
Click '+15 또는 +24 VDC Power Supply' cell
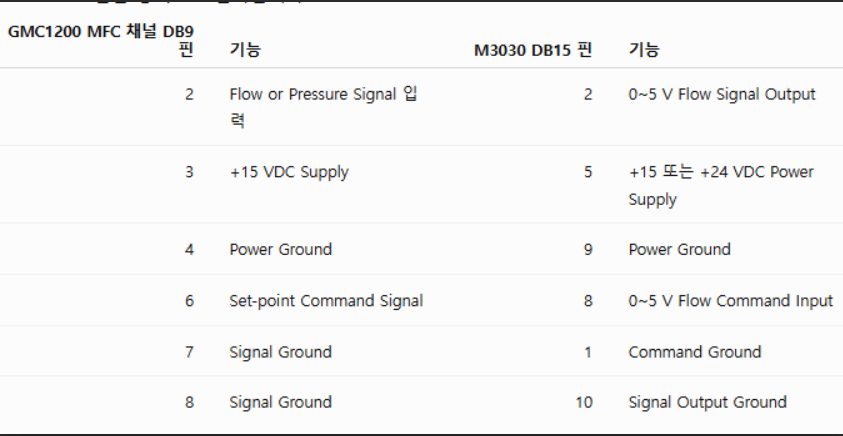(721, 185)
